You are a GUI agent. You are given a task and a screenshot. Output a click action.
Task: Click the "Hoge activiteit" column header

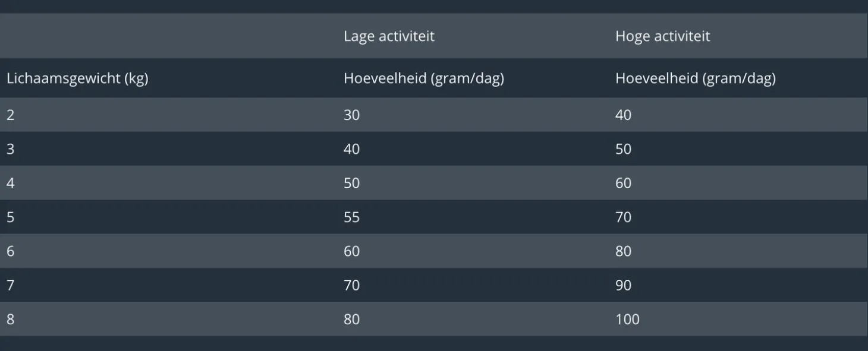[662, 36]
